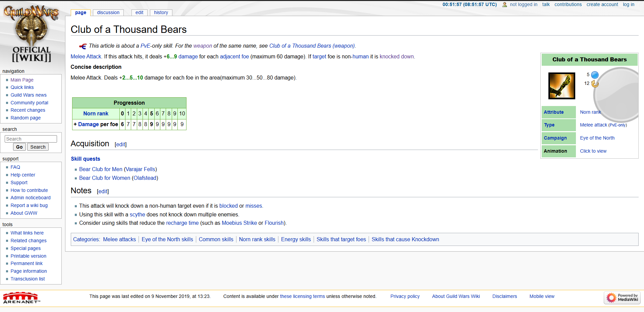Screen dimensions: 644x312
Task: Click the log in link
Action: point(629,4)
